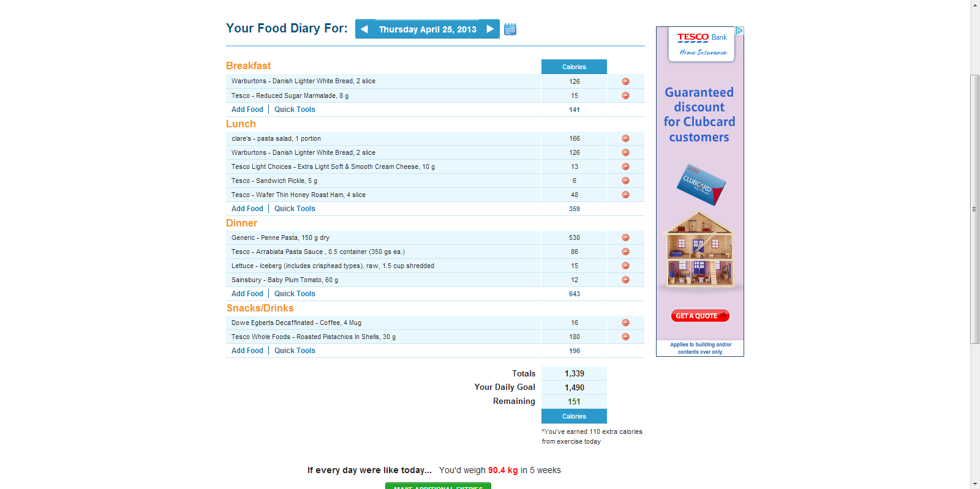Remove Roasted Pistachios entry
Viewport: 980px width, 489px height.
coord(625,337)
